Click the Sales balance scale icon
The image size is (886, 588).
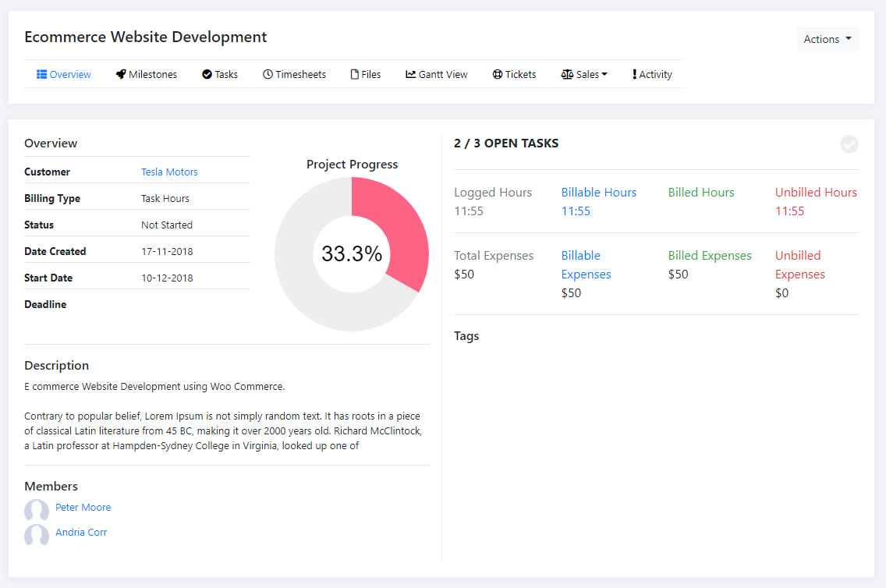[567, 75]
